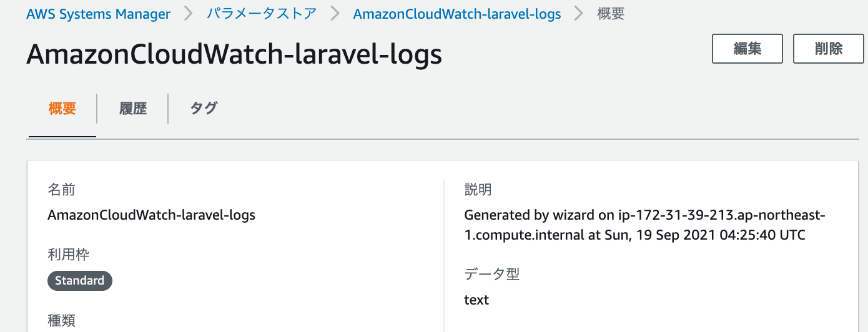Click the 概要 breadcrumb item
The height and width of the screenshot is (332, 868).
click(x=611, y=14)
